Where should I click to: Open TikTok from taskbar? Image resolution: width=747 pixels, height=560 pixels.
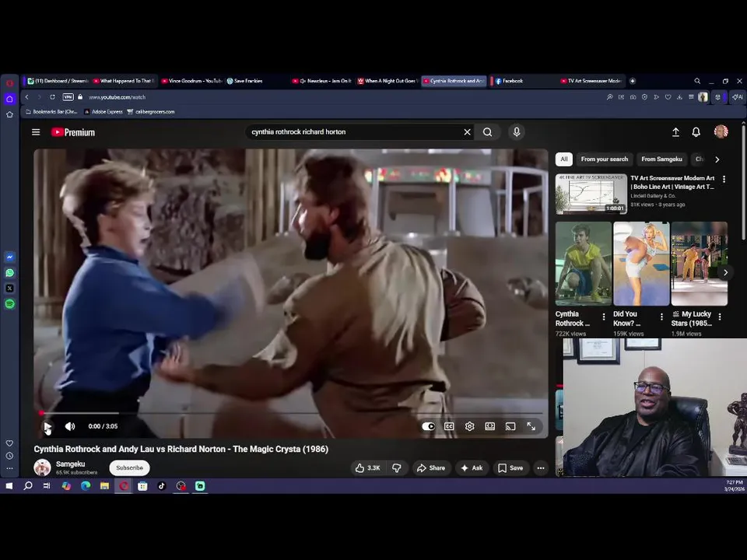[x=162, y=486]
